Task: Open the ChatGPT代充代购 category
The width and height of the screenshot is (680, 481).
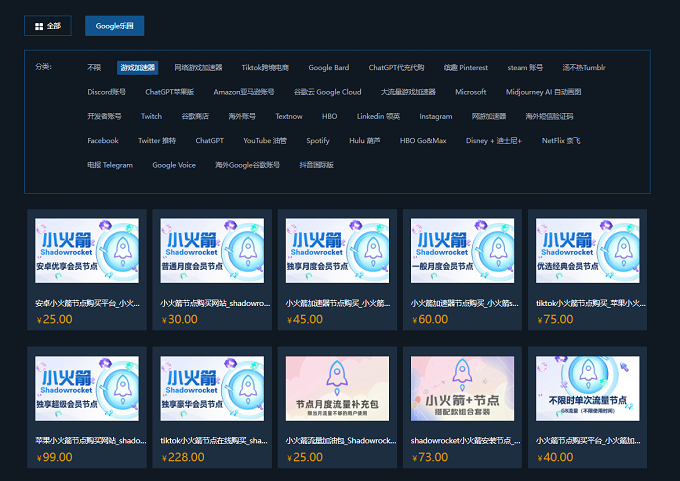Action: (x=396, y=67)
